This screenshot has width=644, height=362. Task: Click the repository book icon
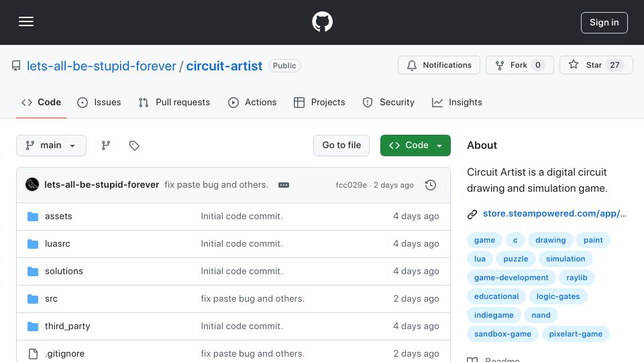(16, 66)
